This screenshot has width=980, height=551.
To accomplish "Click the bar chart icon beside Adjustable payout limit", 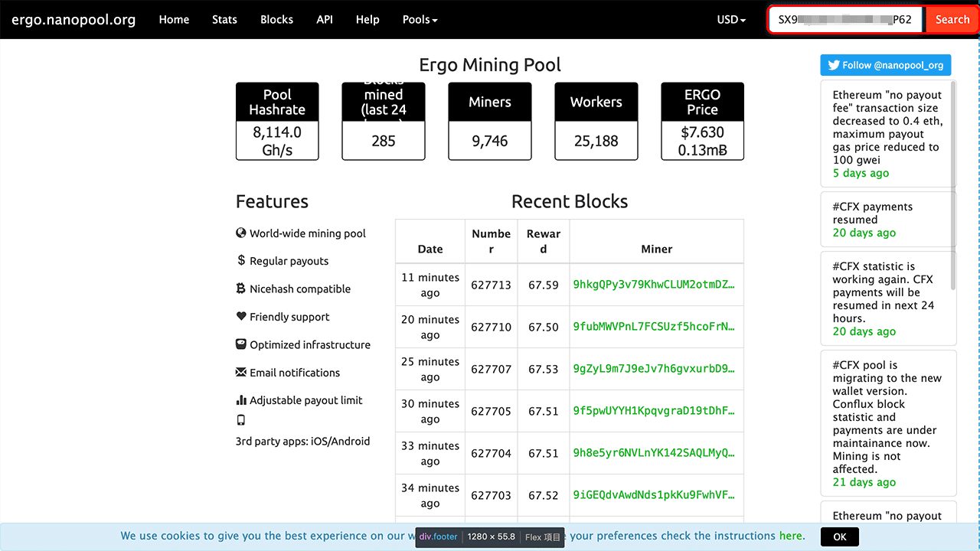I will pyautogui.click(x=241, y=400).
